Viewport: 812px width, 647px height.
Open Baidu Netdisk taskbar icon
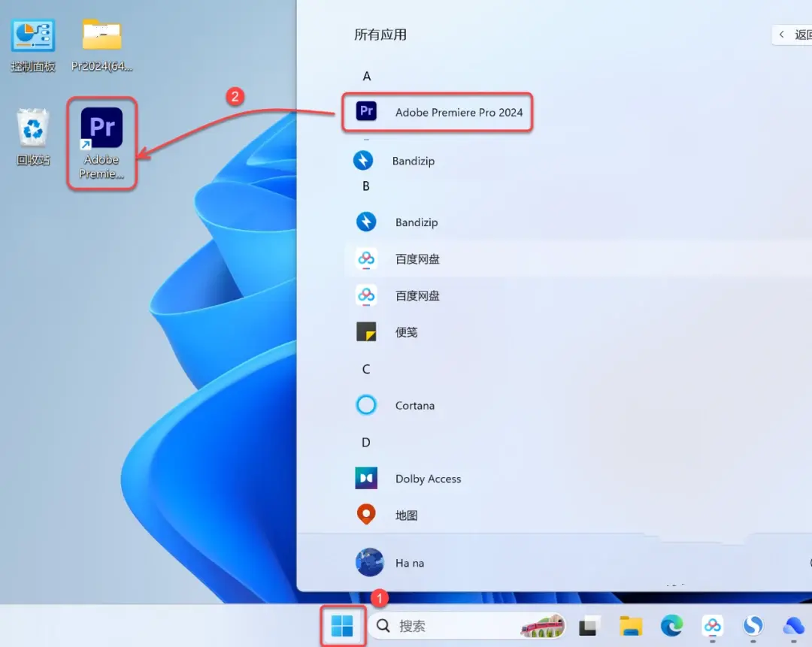713,626
